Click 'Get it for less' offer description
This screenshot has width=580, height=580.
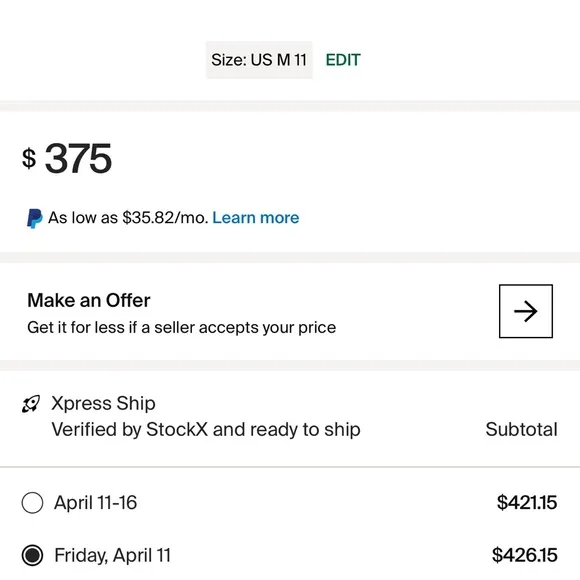pos(182,328)
